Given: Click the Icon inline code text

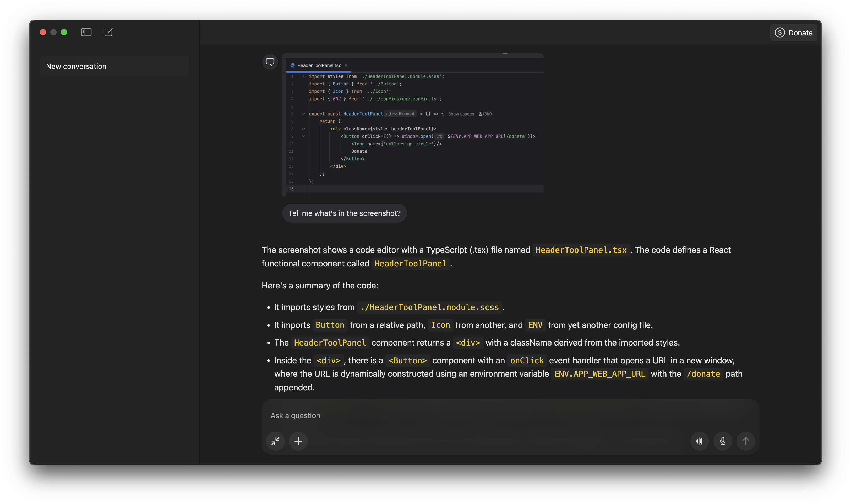Looking at the screenshot, I should click(x=440, y=325).
